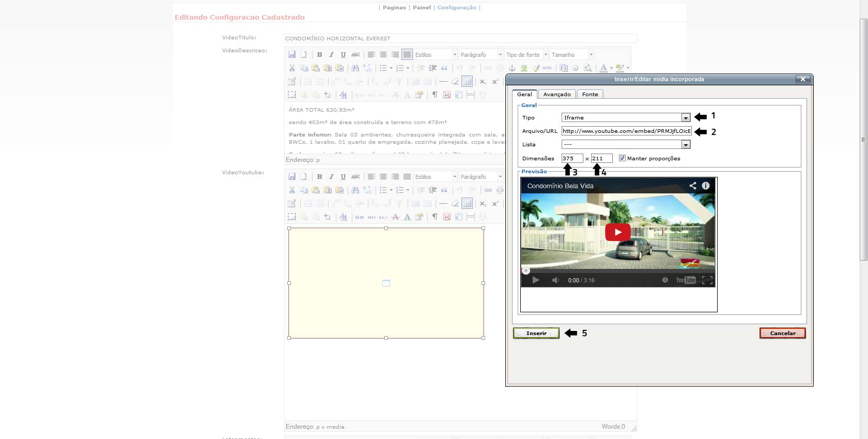
Task: Click Superscript in VideoDescricao editor
Action: 495,81
